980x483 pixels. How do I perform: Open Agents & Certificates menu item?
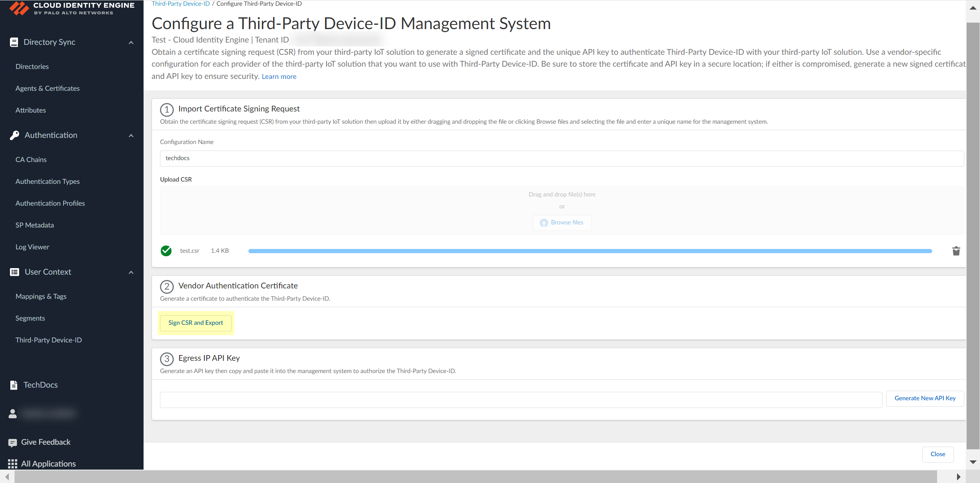click(x=47, y=88)
